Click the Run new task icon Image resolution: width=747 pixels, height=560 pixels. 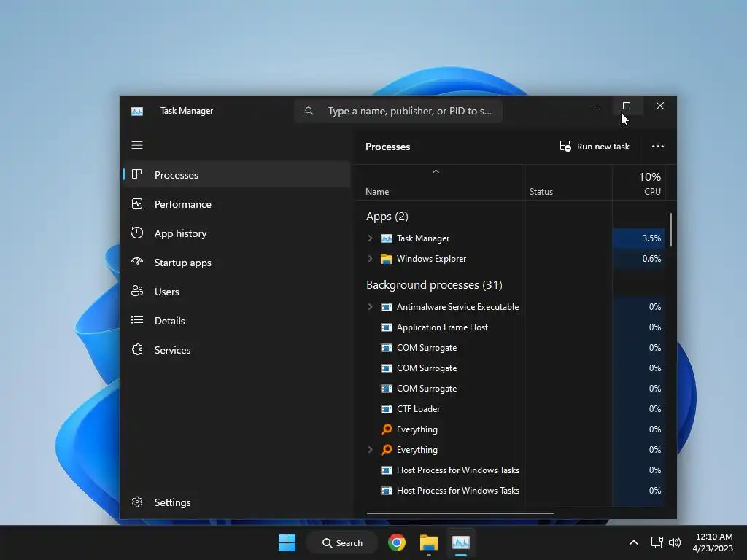[x=565, y=146]
